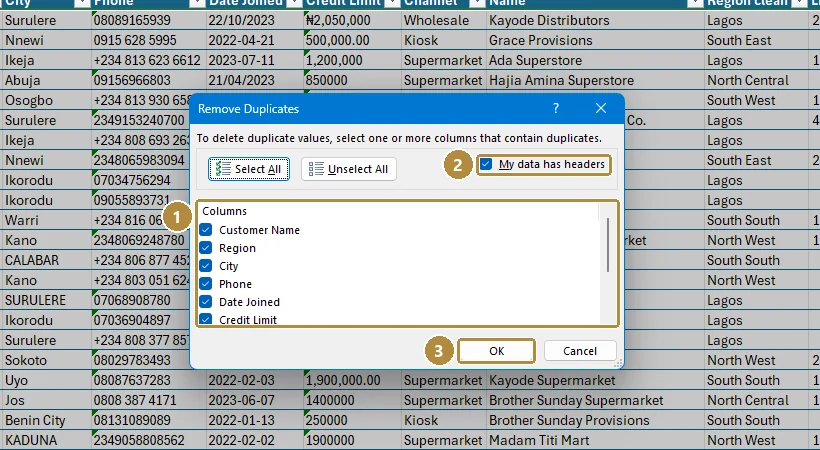
Task: Select the Ada Superstore name cell
Action: point(595,60)
